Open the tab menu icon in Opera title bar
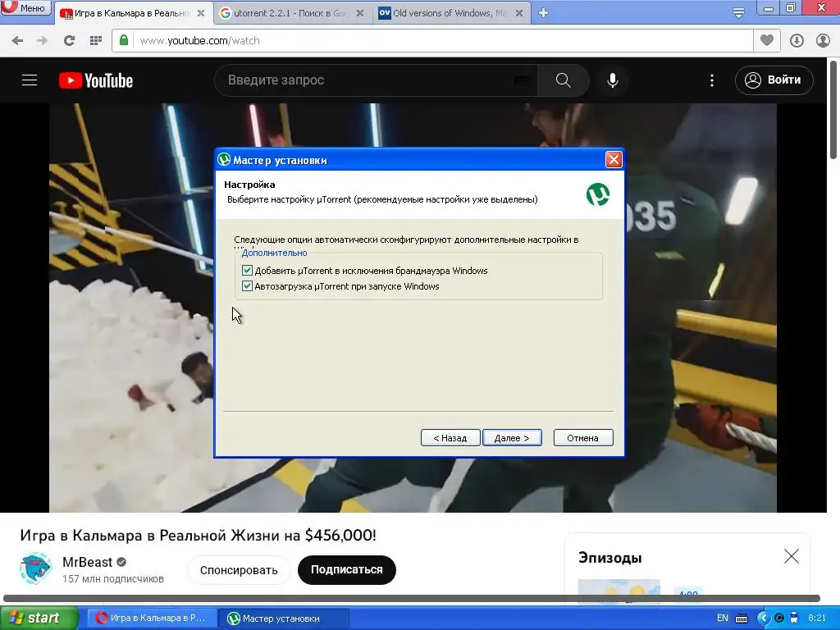Screen dimensions: 840x630 [738, 13]
